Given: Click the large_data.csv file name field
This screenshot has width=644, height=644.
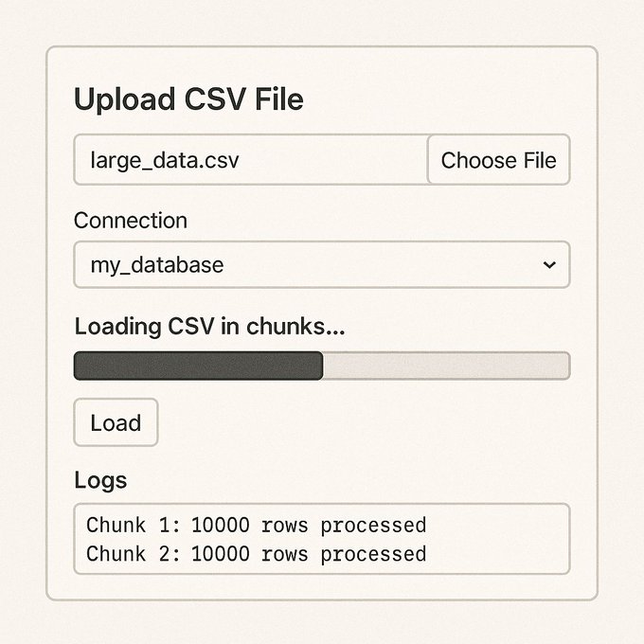Looking at the screenshot, I should pyautogui.click(x=251, y=160).
